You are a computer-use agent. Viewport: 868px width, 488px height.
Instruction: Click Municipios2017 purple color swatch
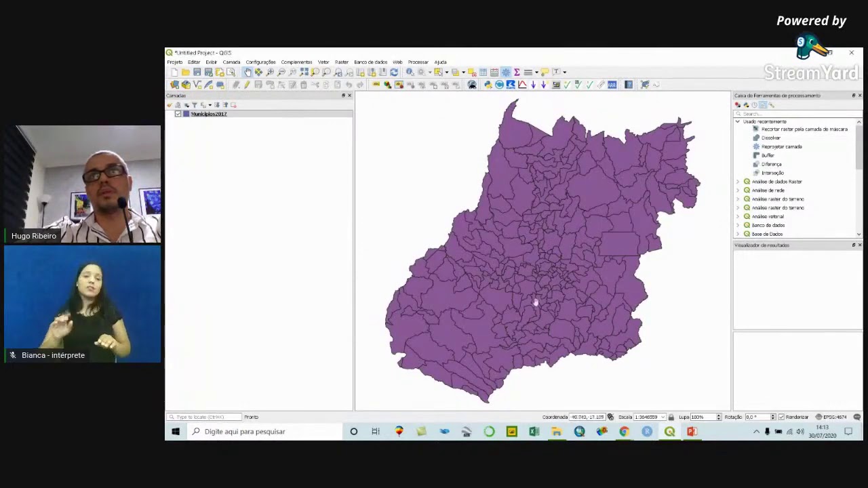186,114
